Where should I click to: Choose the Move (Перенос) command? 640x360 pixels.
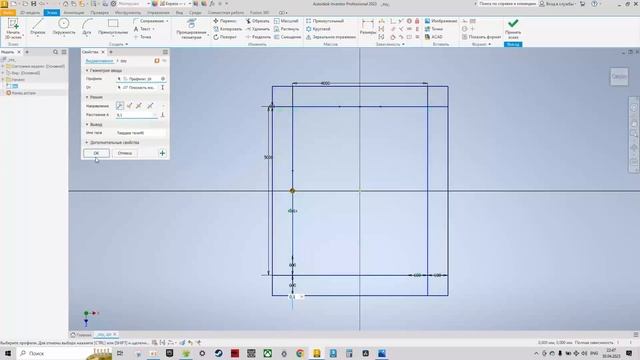(x=225, y=21)
